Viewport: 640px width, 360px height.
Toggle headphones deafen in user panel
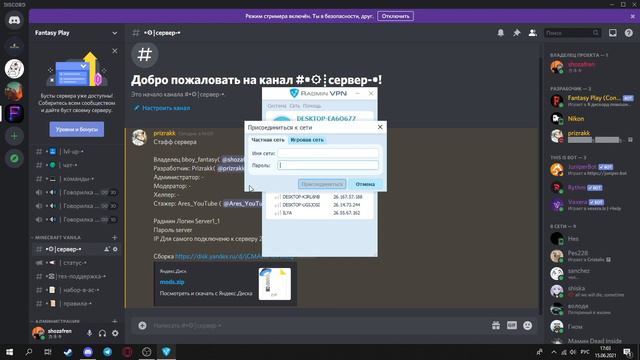[102, 333]
